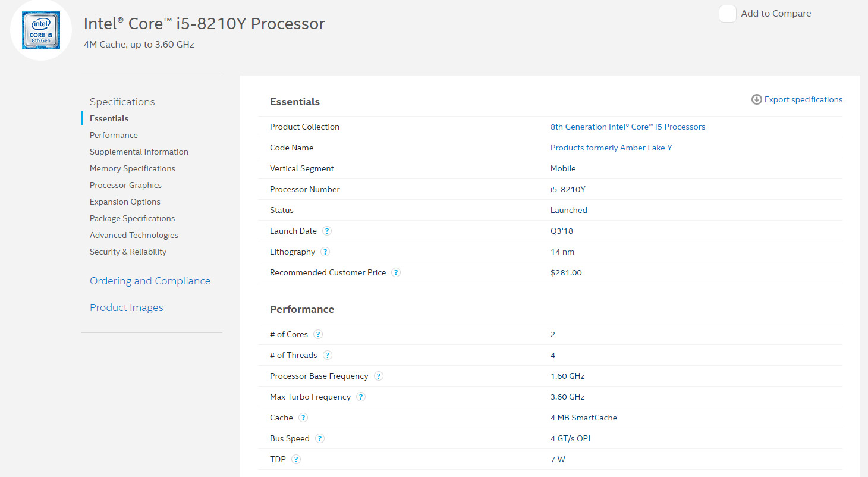Select Processor Graphics sidebar item
The width and height of the screenshot is (868, 477).
[125, 185]
